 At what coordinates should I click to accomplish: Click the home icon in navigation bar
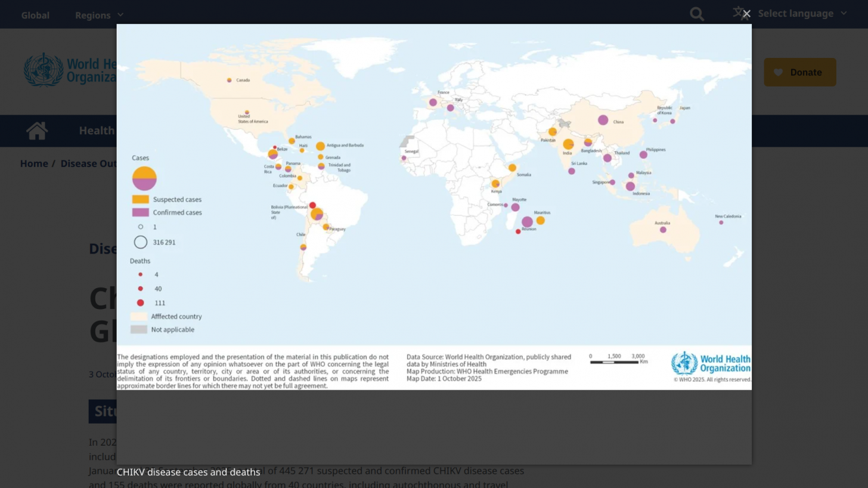[37, 131]
